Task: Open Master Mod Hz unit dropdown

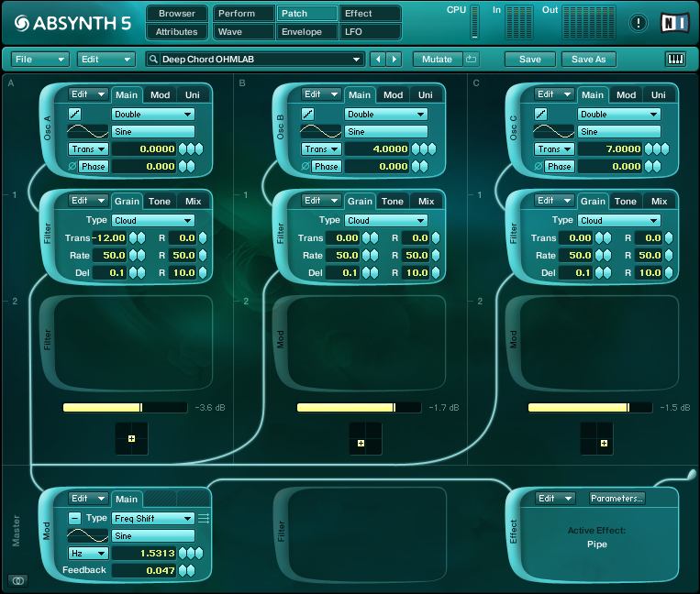Action: (88, 553)
